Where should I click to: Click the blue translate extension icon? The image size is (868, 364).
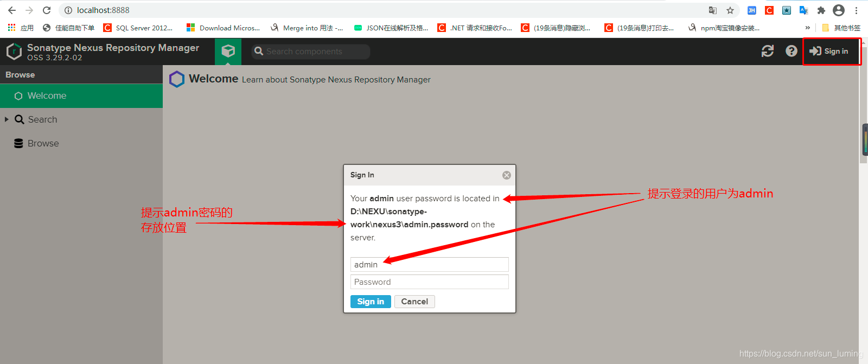pos(804,10)
